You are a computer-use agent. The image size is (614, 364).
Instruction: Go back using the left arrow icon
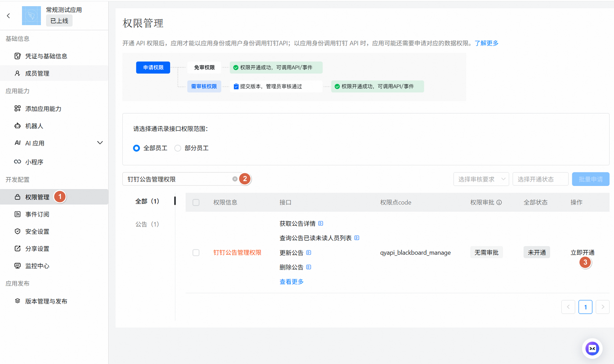point(8,16)
